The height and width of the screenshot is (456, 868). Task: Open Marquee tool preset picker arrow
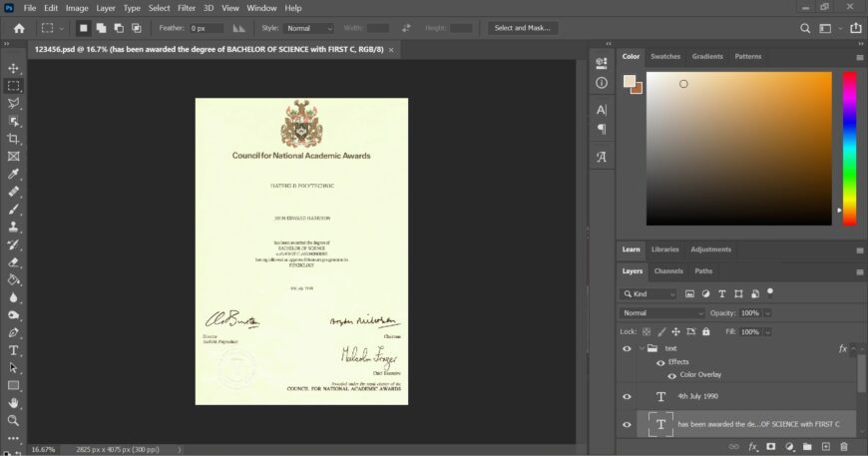coord(61,28)
